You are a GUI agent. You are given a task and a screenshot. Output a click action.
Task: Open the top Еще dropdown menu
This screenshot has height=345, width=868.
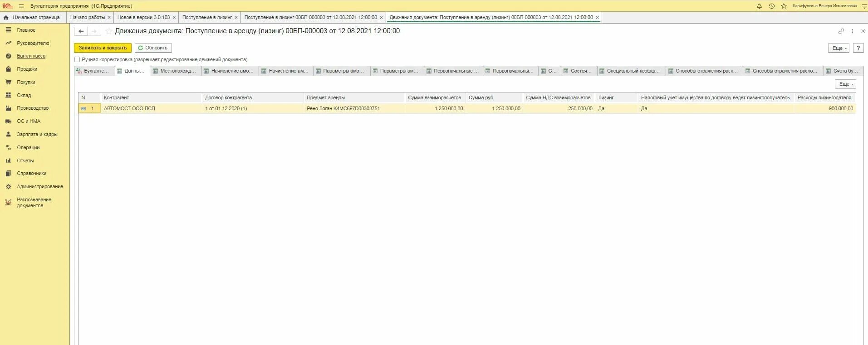coord(839,48)
